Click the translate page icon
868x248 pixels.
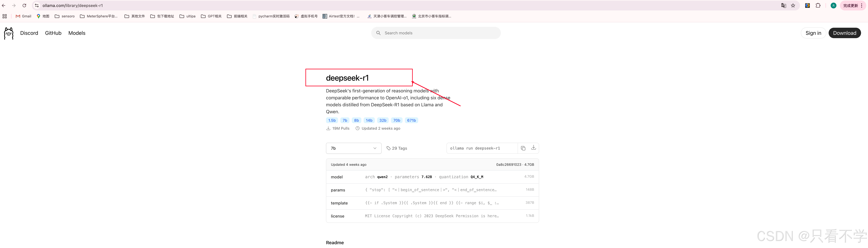pos(783,5)
